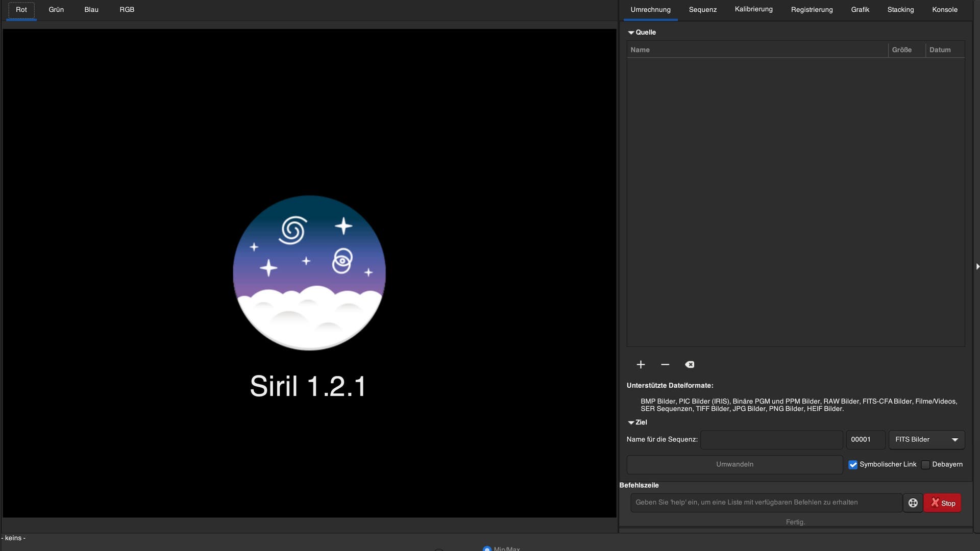Click the add source file icon
The image size is (980, 551).
pyautogui.click(x=640, y=364)
